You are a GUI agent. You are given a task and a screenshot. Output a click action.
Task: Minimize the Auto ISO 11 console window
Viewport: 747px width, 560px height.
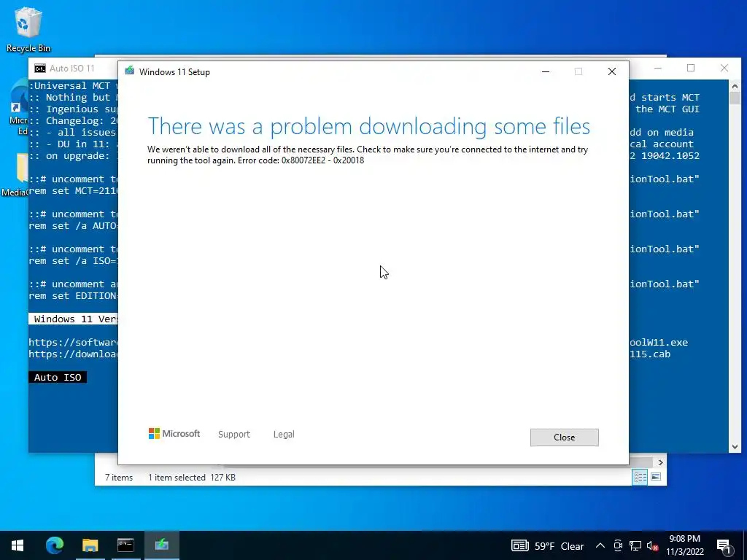(x=658, y=68)
